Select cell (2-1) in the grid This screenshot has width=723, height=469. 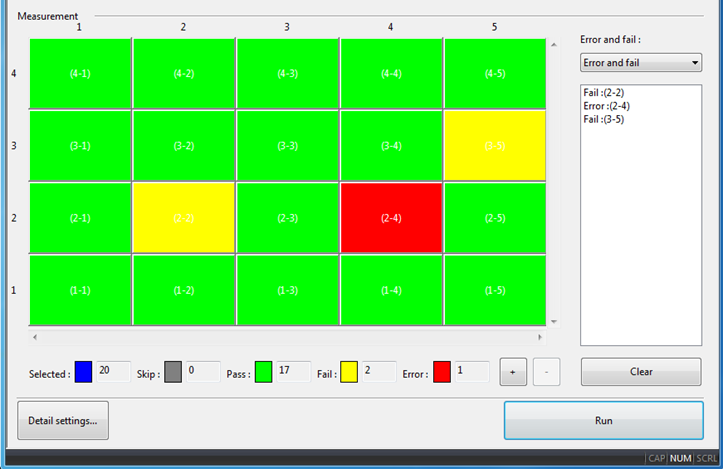80,218
